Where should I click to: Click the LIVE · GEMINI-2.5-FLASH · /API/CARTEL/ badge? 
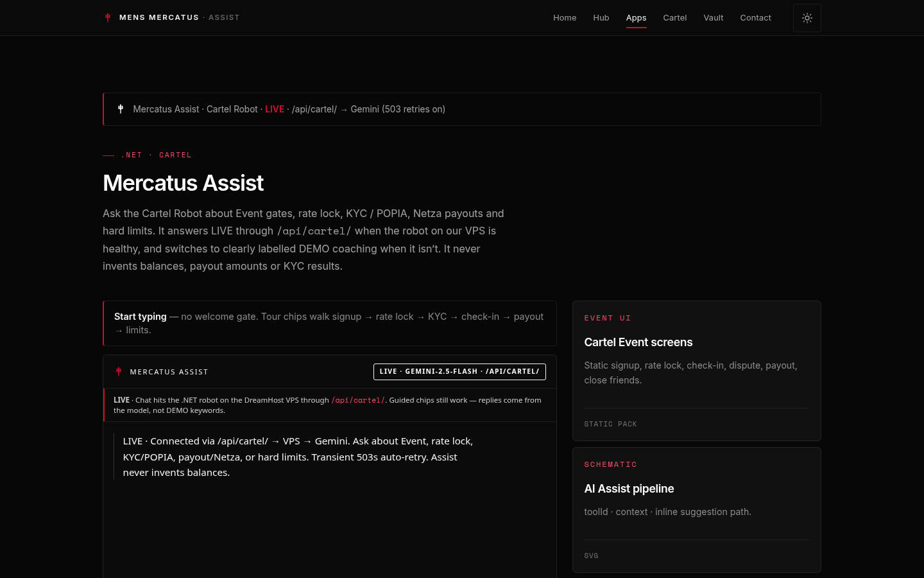(459, 372)
